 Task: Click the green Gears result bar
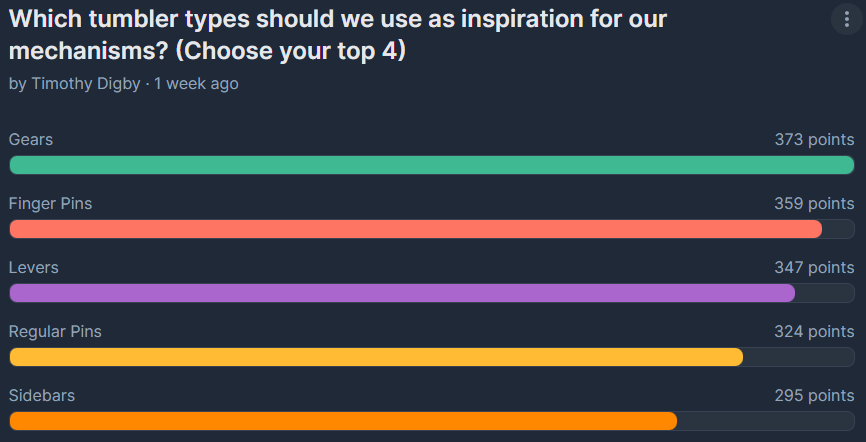click(432, 165)
